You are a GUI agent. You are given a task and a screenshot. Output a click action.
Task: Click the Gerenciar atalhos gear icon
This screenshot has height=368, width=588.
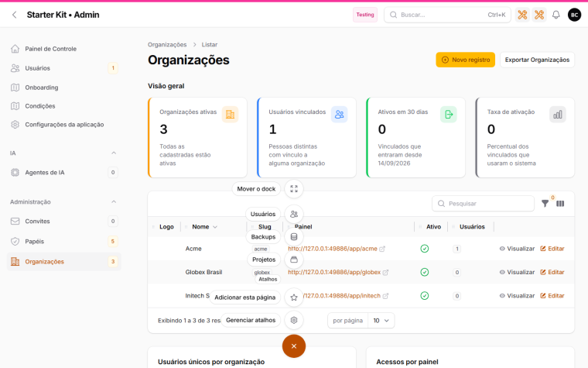click(x=294, y=320)
